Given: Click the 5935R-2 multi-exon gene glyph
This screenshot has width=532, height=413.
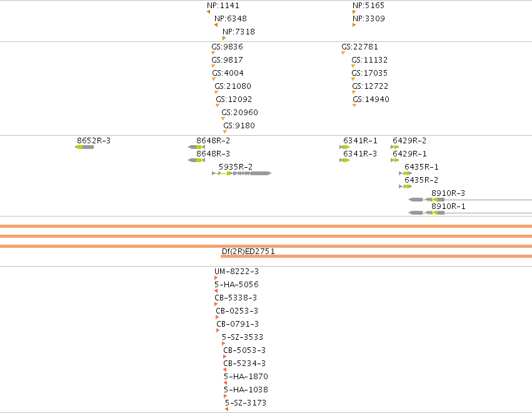Looking at the screenshot, I should [241, 173].
